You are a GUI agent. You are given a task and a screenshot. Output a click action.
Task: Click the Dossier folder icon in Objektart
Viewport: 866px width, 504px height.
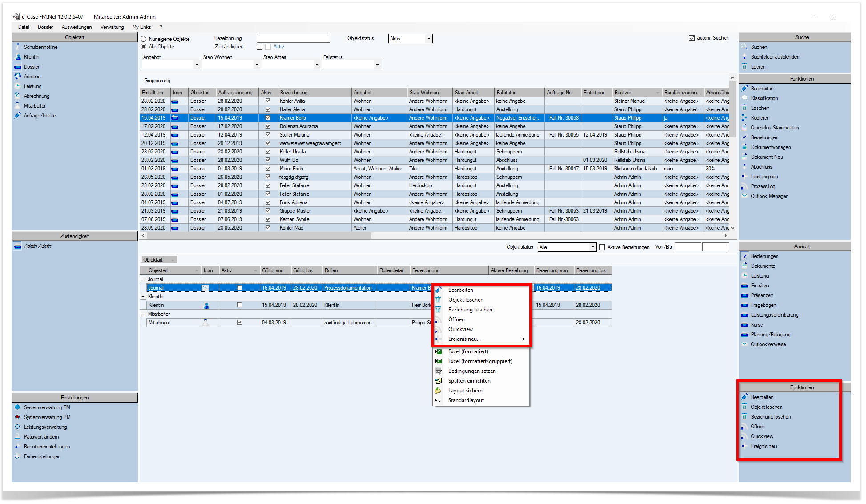18,67
